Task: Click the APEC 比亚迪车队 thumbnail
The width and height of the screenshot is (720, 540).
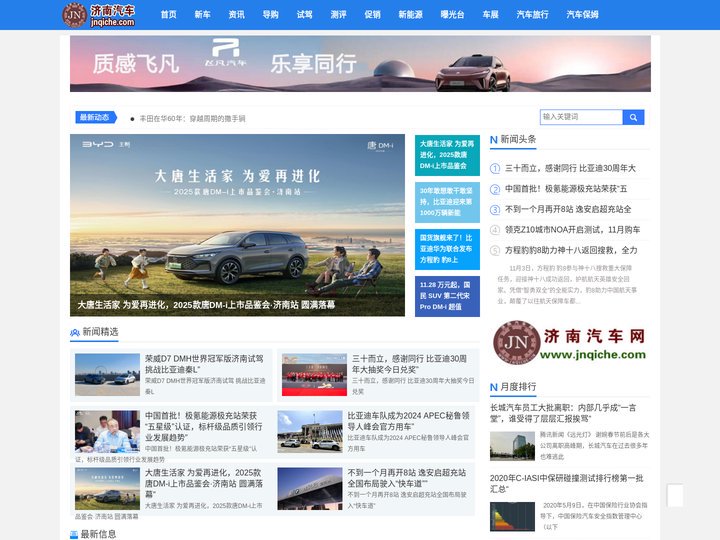Action: tap(310, 432)
